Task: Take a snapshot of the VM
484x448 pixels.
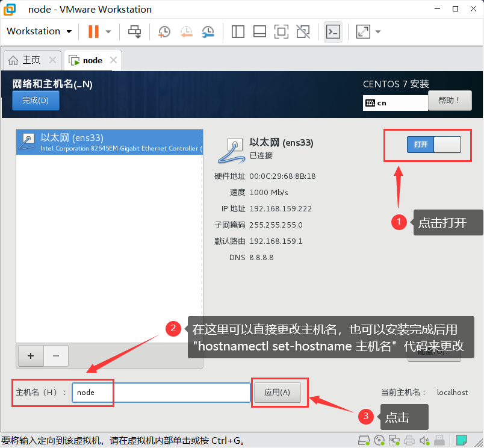Action: tap(164, 31)
